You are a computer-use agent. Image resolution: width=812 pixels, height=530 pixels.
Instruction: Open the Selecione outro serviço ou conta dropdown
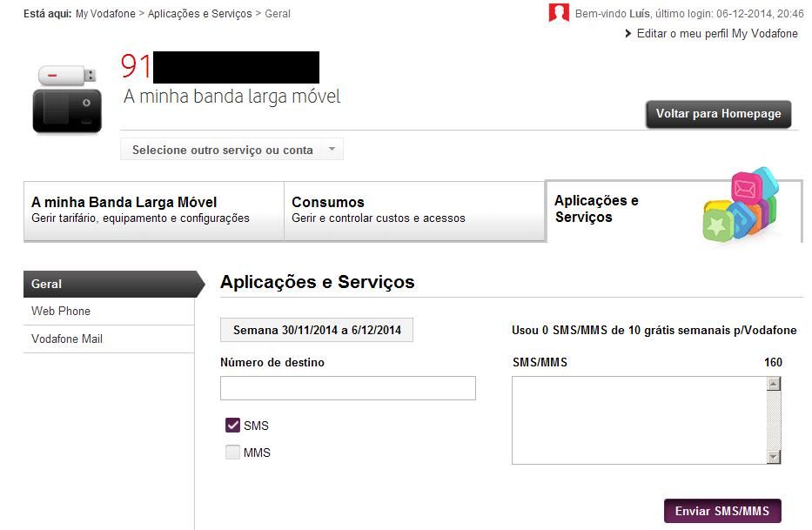(222, 149)
